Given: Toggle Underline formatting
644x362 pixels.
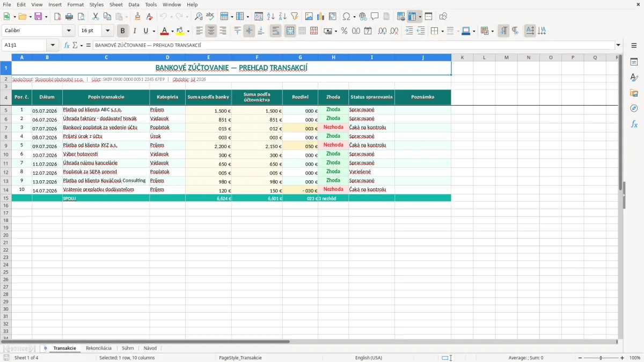Looking at the screenshot, I should 145,31.
